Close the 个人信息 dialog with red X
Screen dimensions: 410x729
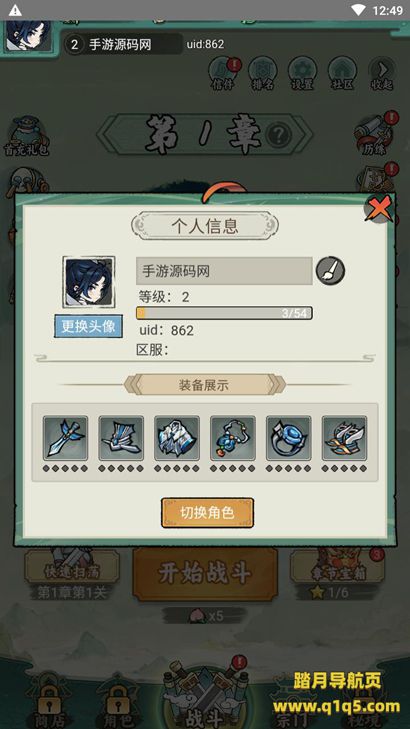pos(379,209)
